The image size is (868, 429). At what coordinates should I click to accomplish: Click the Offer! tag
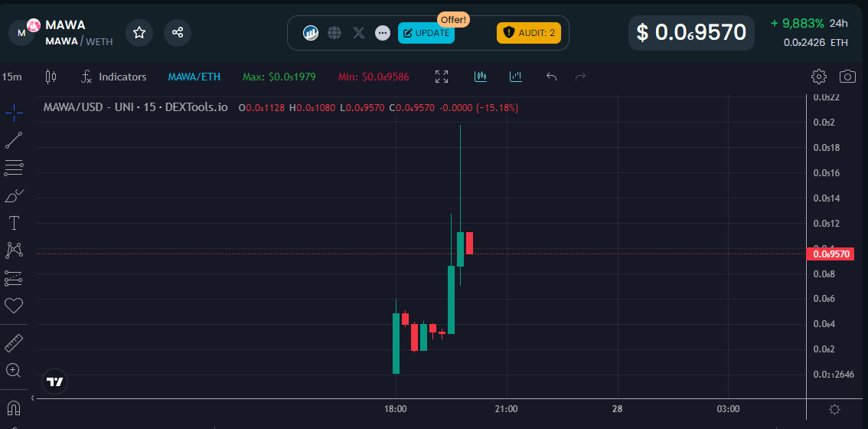coord(455,19)
